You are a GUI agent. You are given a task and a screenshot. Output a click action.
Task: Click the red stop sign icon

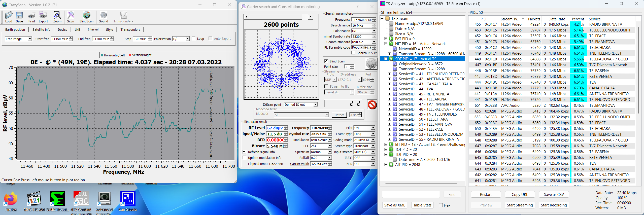[372, 104]
